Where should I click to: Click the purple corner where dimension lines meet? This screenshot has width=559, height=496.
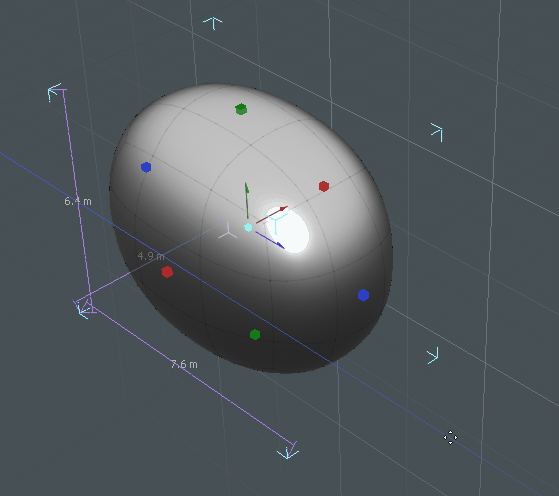click(86, 307)
